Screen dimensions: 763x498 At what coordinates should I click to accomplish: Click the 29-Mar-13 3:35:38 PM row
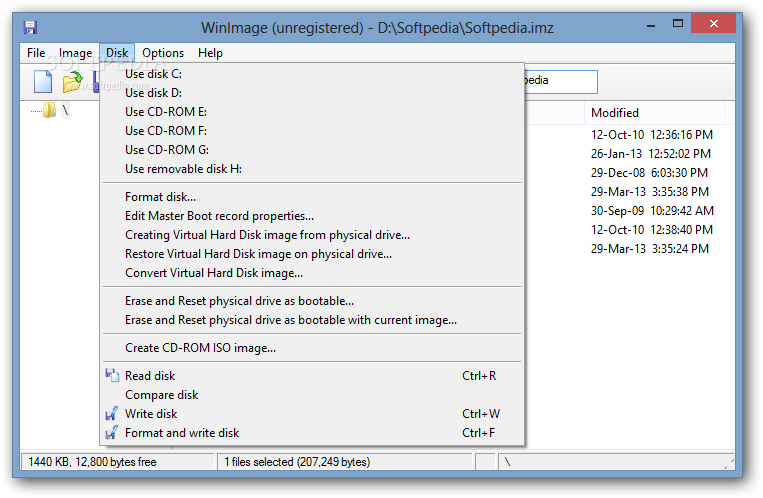650,191
